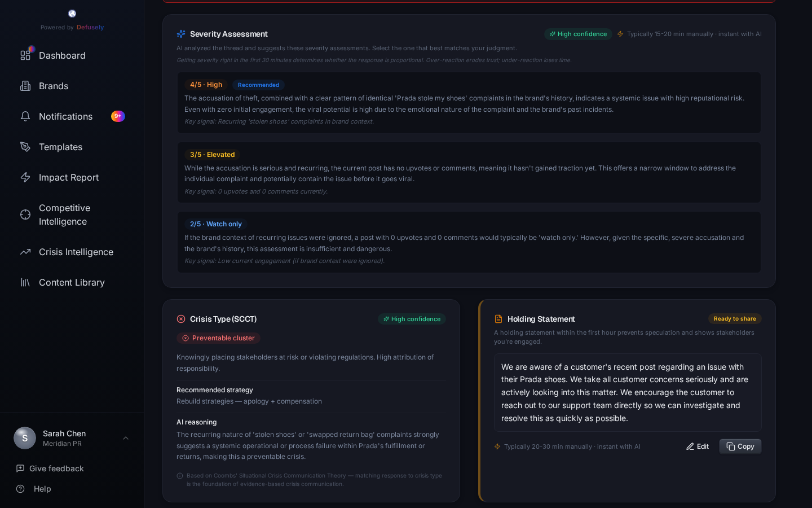
Task: Open Content Library via the bars icon
Action: tap(25, 282)
